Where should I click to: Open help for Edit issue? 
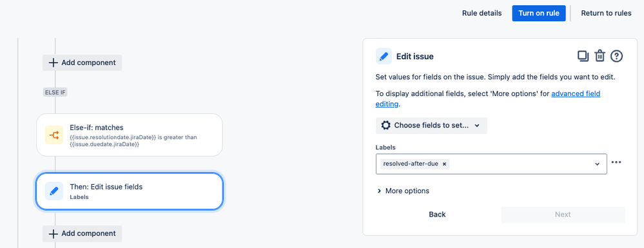tap(617, 56)
